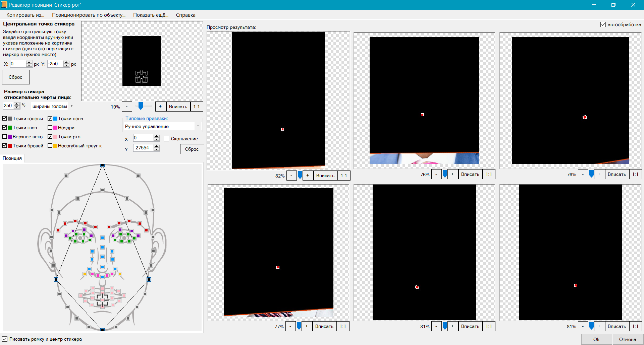Enable 'Ноздри' checkbox
Viewport: 644px width, 345px height.
50,128
